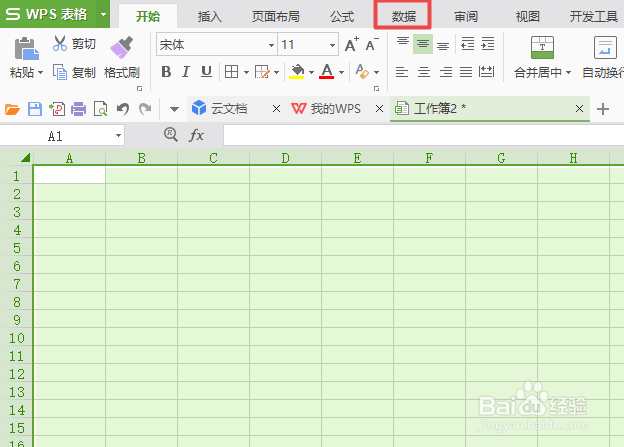The width and height of the screenshot is (624, 447).
Task: Save the workbook with floppy icon
Action: (x=35, y=109)
